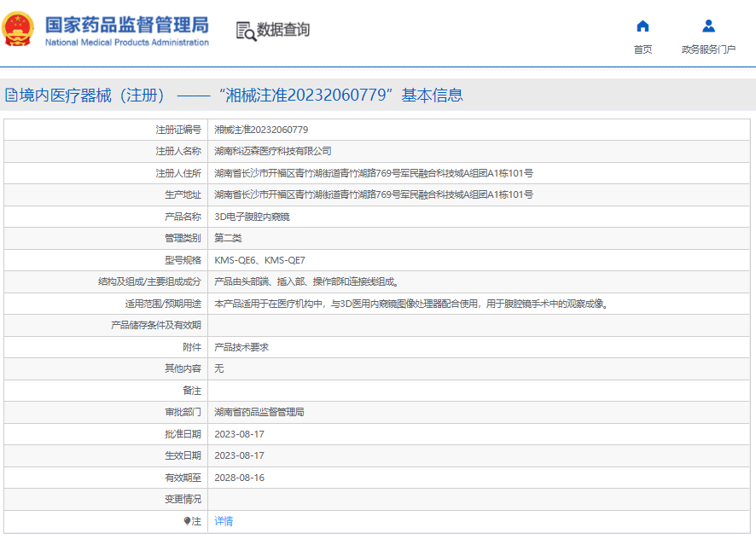
Task: Click the 生产地址 row label
Action: (183, 194)
